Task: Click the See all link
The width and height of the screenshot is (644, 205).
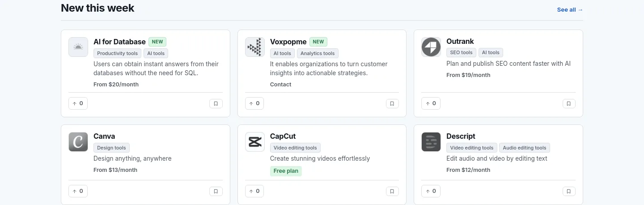Action: tap(570, 9)
